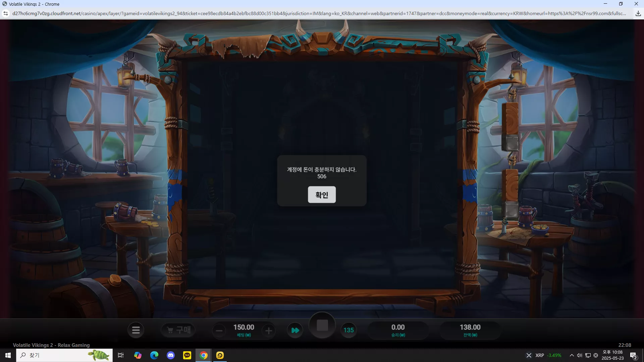This screenshot has height=362, width=644.
Task: Switch to Chrome in the taskbar
Action: (204, 355)
